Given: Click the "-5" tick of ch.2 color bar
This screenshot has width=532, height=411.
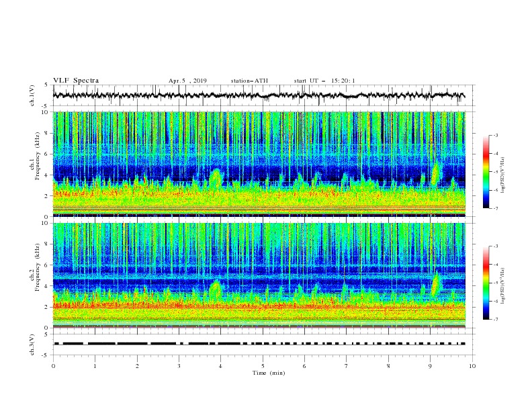Looking at the screenshot, I should click(496, 283).
